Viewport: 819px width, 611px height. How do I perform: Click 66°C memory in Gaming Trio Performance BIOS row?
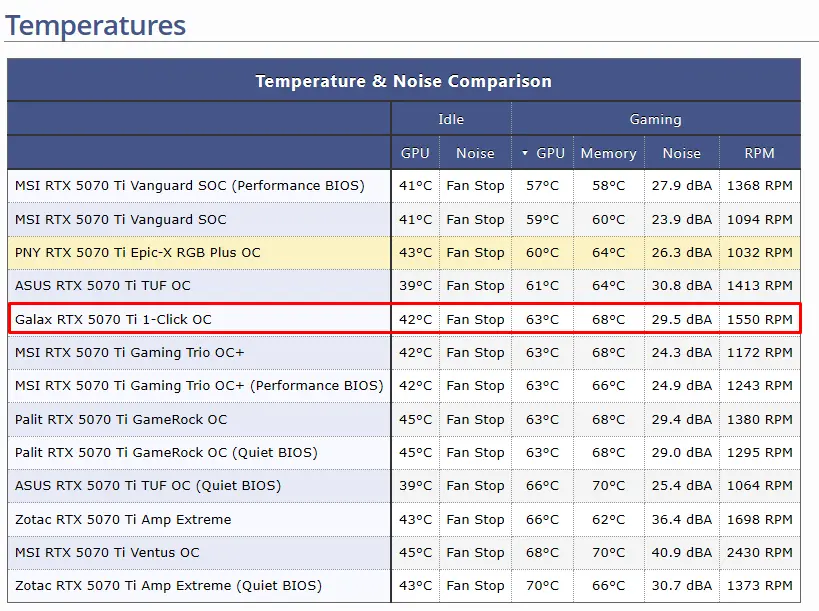pyautogui.click(x=609, y=385)
